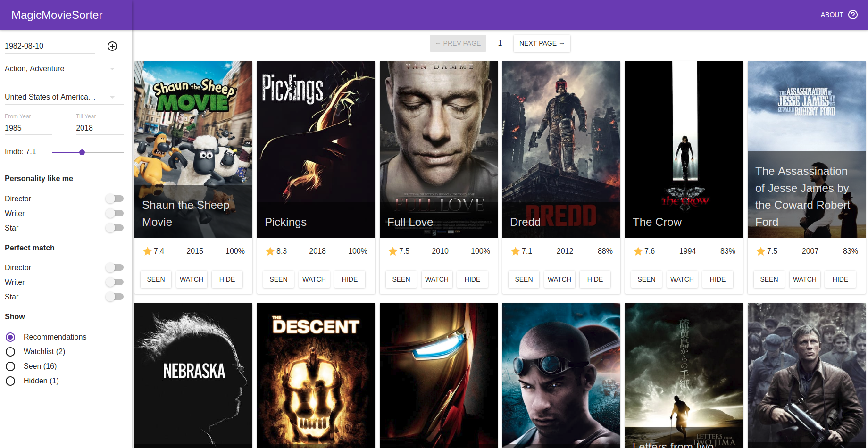
Task: Mark Shaun the Sheep Movie as seen
Action: (156, 279)
